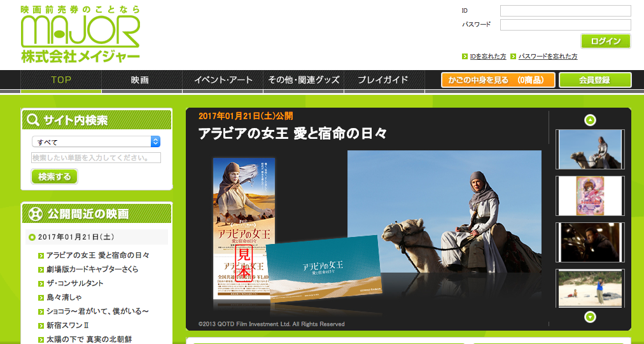Image resolution: width=644 pixels, height=344 pixels.
Task: Click the down arrow below slideshow thumbnails
Action: [x=590, y=317]
